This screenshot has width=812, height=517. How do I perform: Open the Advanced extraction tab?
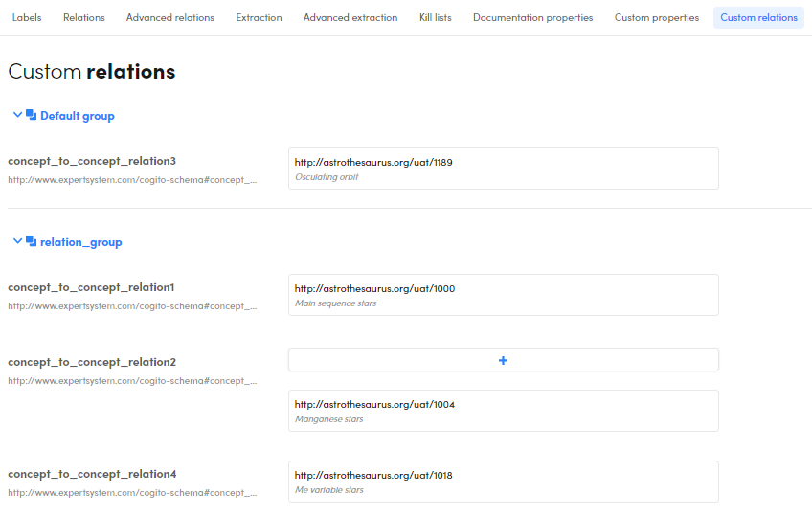click(x=350, y=17)
